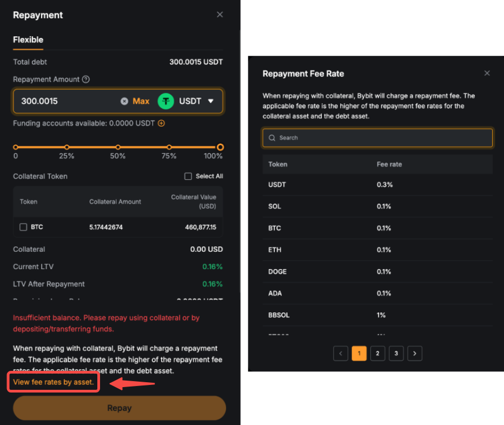Set the repayment slider to 50%
The width and height of the screenshot is (504, 425).
[x=118, y=147]
